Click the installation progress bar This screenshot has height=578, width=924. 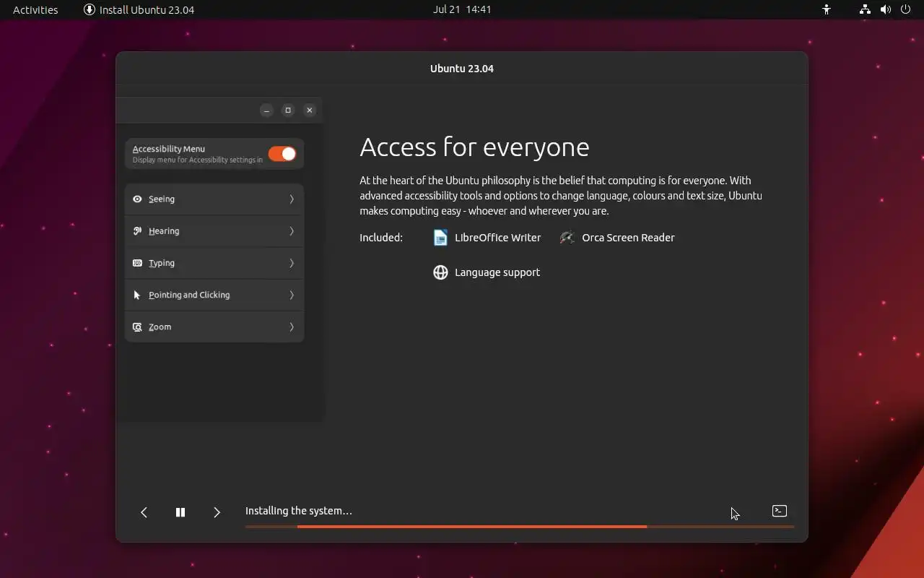[x=520, y=527]
